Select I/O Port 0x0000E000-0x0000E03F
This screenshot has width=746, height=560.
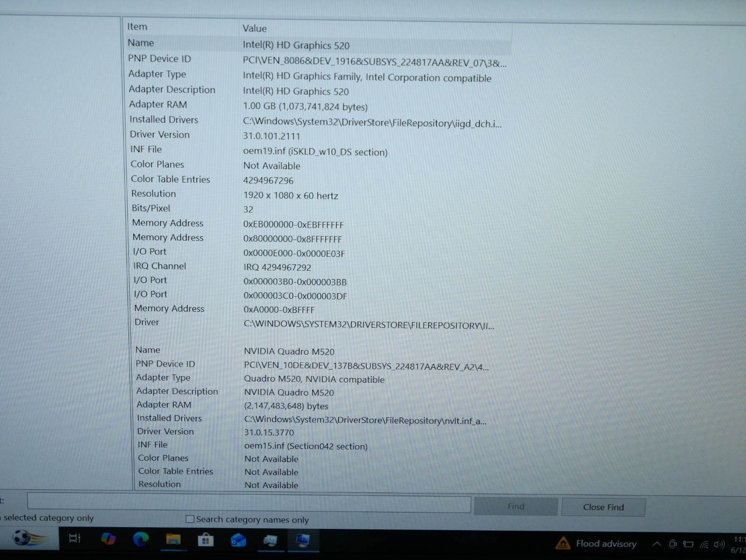[x=294, y=253]
